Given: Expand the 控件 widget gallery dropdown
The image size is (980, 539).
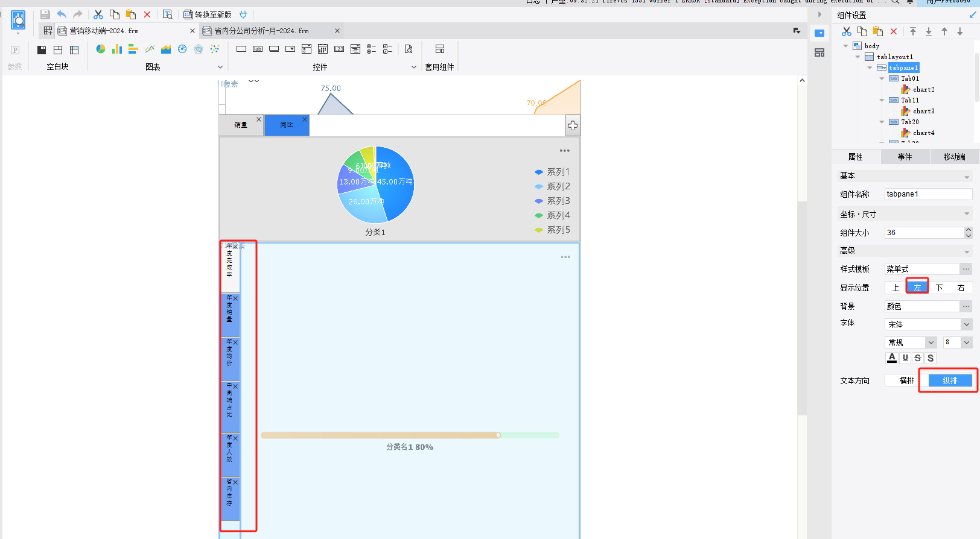Looking at the screenshot, I should (414, 67).
